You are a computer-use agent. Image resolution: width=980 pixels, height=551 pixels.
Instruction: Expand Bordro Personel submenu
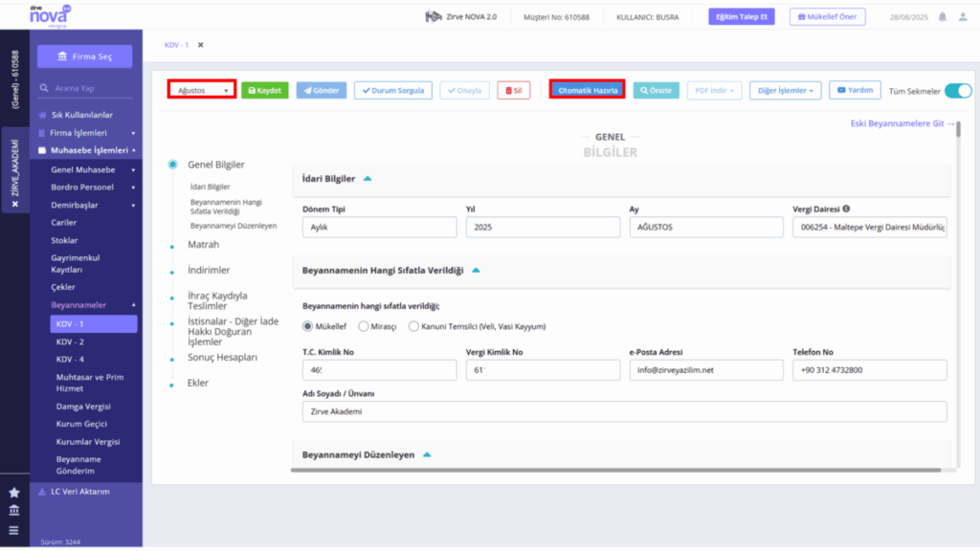[133, 187]
